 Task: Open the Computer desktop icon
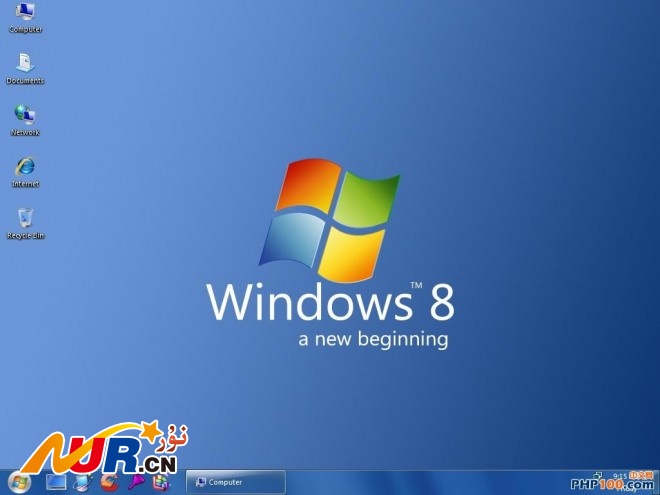(x=25, y=17)
